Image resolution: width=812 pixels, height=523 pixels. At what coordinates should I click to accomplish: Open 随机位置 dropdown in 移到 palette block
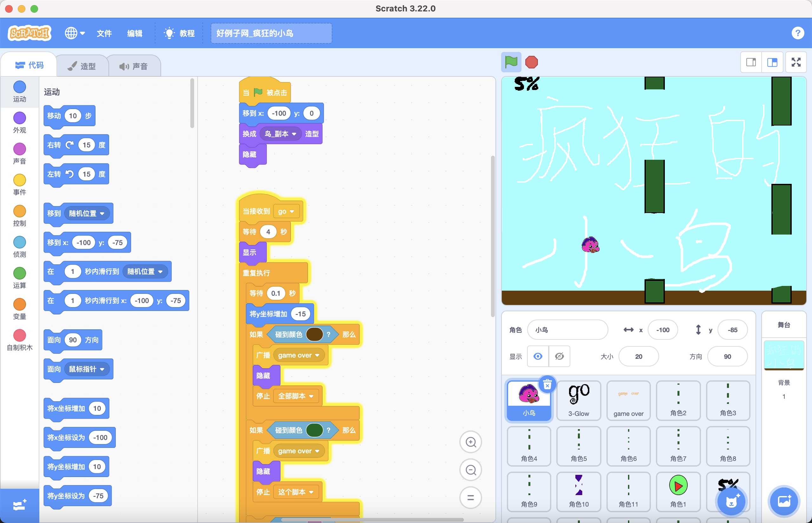(87, 213)
